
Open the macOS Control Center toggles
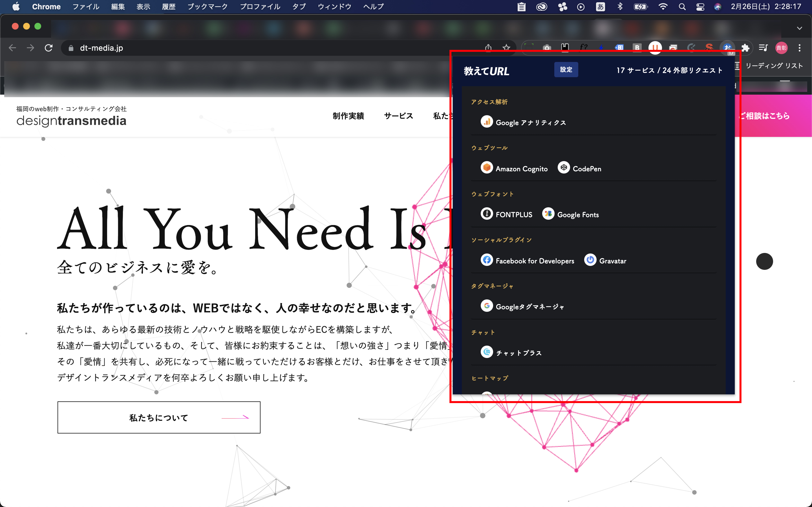tap(700, 7)
